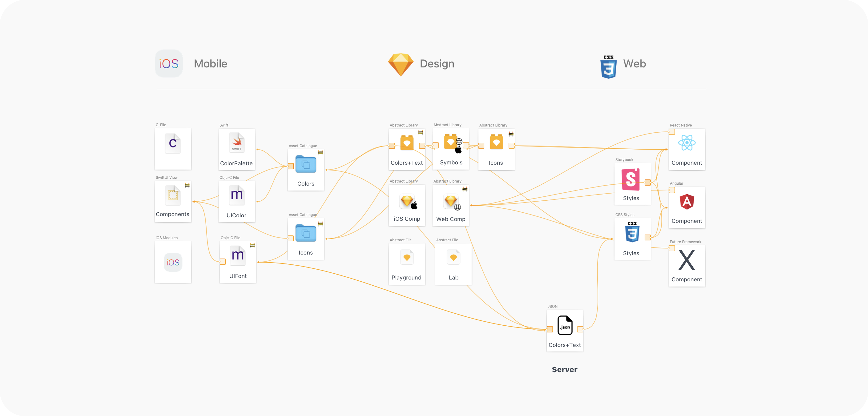The width and height of the screenshot is (868, 416).
Task: Click the construction badge on Web Comp node
Action: 465,189
